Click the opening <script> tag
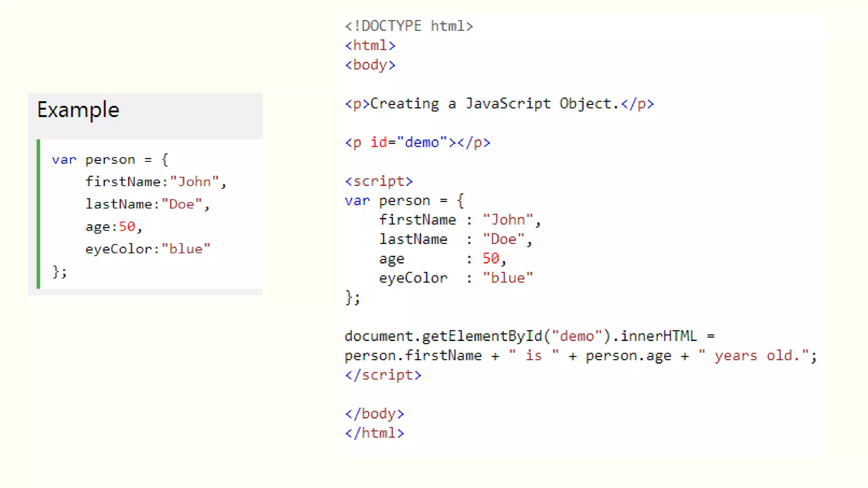Viewport: 868px width, 488px height. [378, 181]
